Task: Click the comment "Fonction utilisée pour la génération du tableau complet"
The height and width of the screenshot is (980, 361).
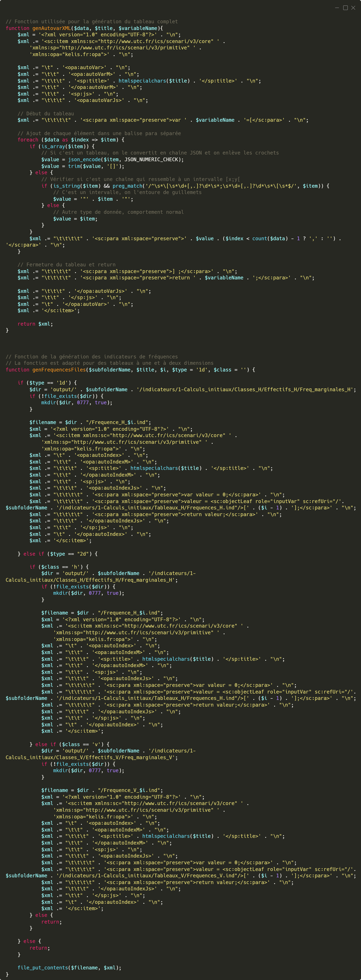Action: coord(92,22)
